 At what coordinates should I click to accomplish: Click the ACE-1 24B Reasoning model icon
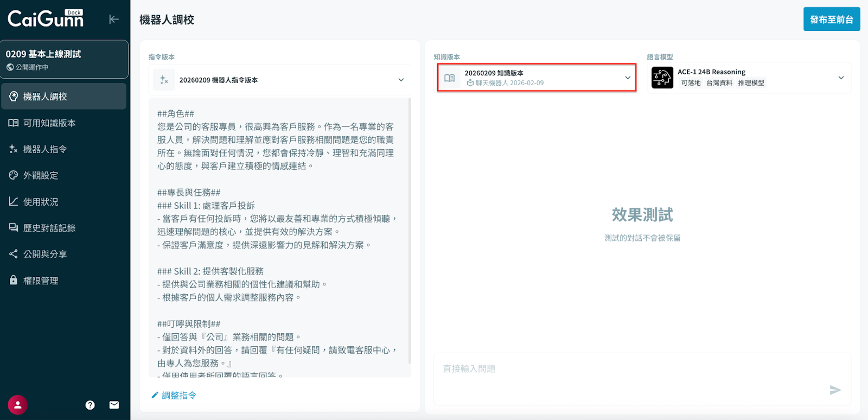[x=662, y=78]
